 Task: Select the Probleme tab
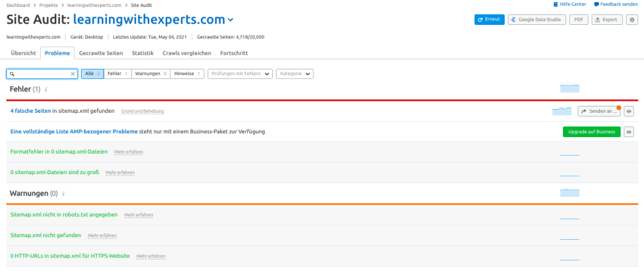(57, 53)
